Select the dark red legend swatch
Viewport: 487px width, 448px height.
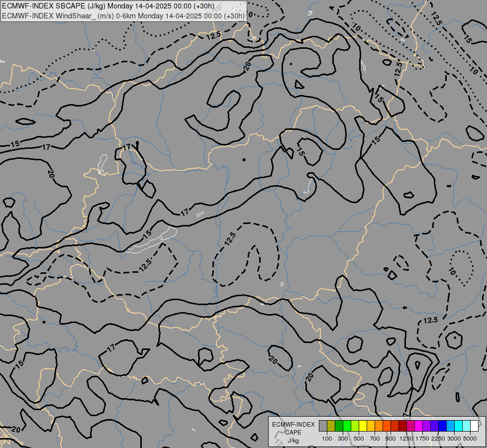[x=403, y=426]
